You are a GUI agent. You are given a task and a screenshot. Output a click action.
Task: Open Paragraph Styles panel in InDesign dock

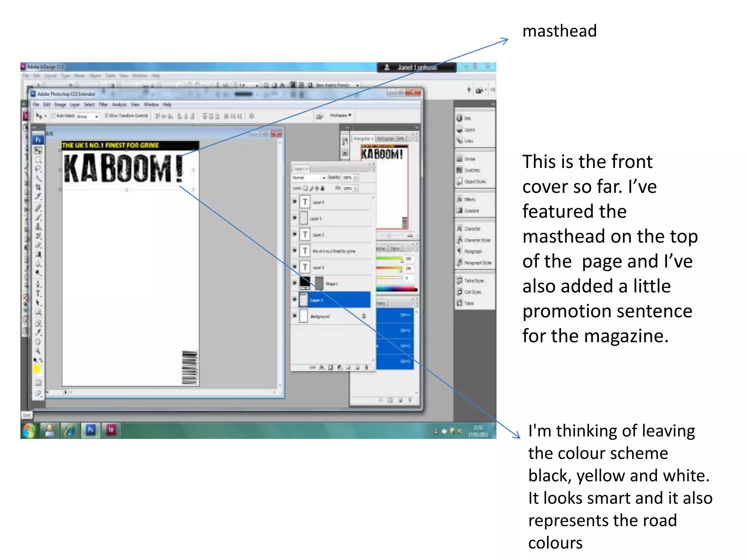(474, 262)
